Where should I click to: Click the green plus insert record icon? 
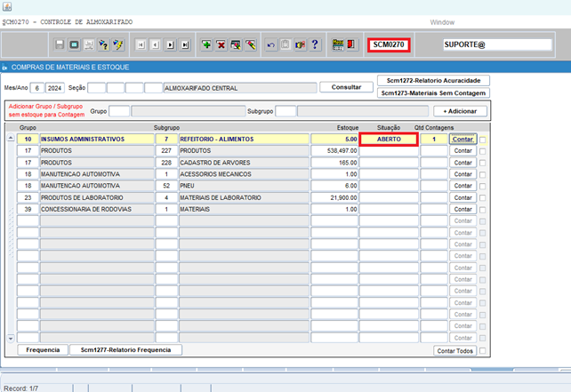pos(206,44)
